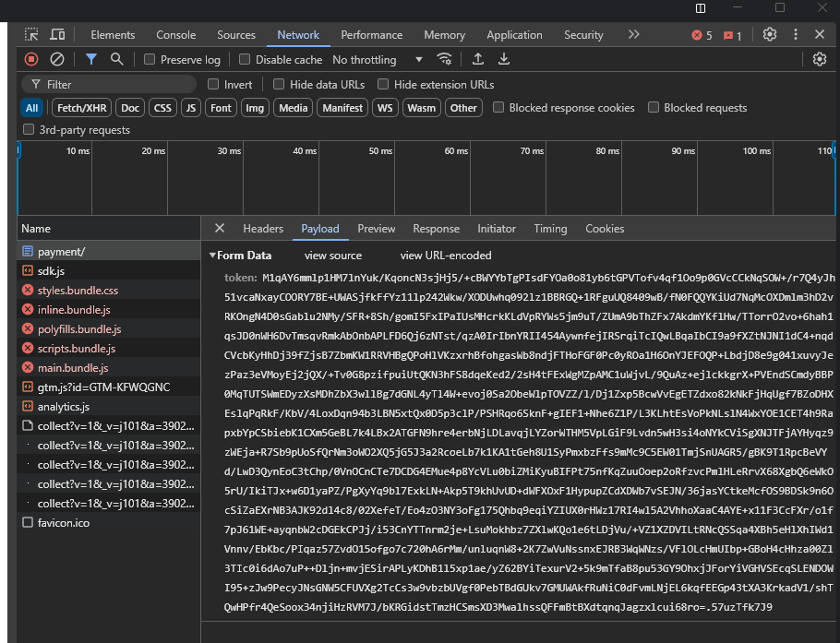The height and width of the screenshot is (643, 840).
Task: Export HAR file download icon
Action: [504, 59]
